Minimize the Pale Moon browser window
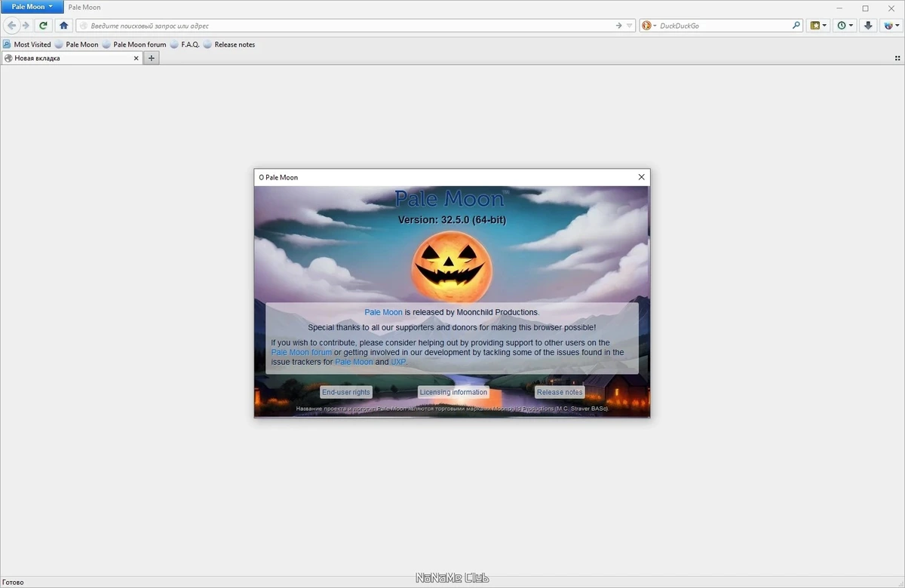 click(x=841, y=8)
